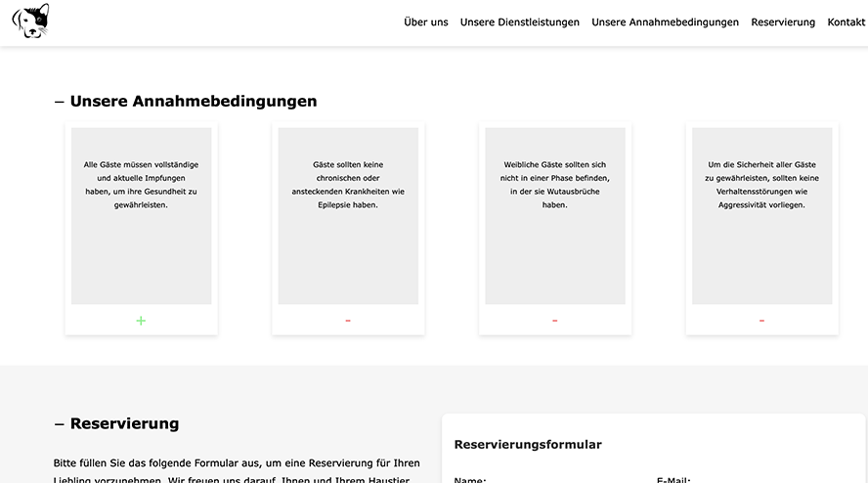Select the Verhaltensstörungen condition card
868x483 pixels.
(x=761, y=215)
